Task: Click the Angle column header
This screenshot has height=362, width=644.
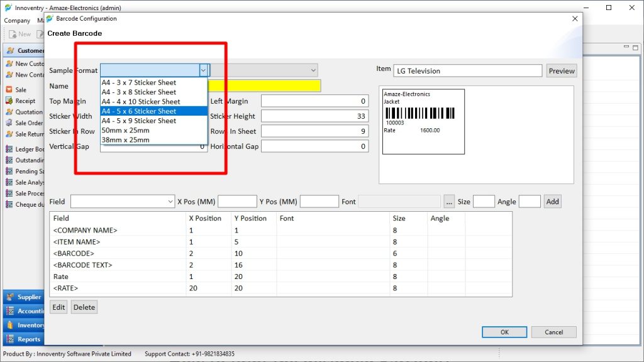Action: 446,218
